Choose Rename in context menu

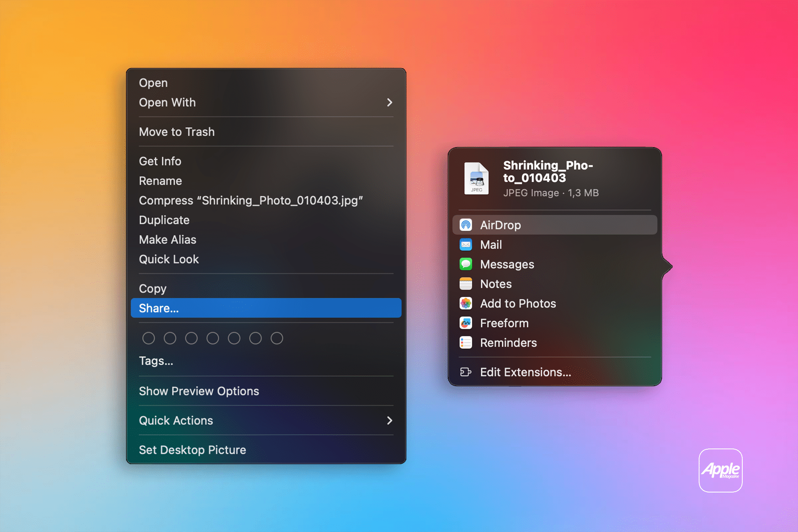point(266,181)
